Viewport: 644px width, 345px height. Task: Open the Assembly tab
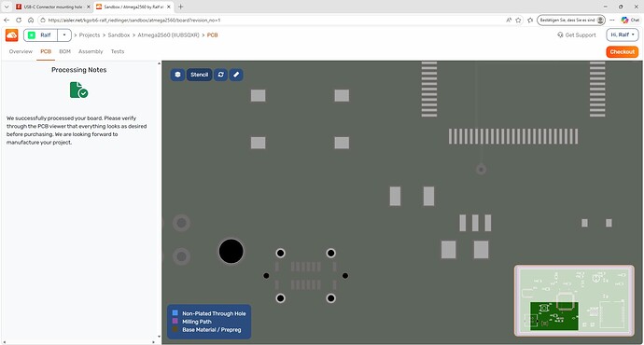pos(91,51)
